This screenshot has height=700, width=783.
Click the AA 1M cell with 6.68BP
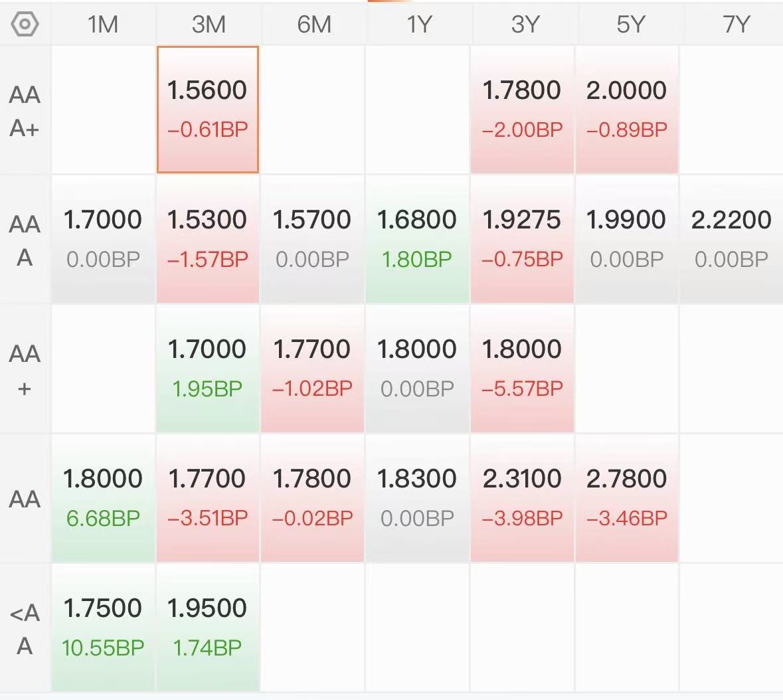pyautogui.click(x=103, y=497)
